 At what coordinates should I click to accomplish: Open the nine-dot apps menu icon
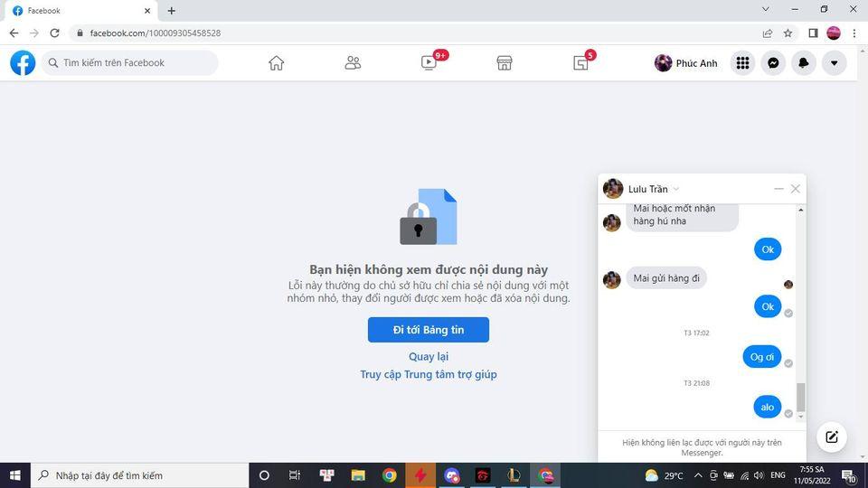(x=742, y=63)
